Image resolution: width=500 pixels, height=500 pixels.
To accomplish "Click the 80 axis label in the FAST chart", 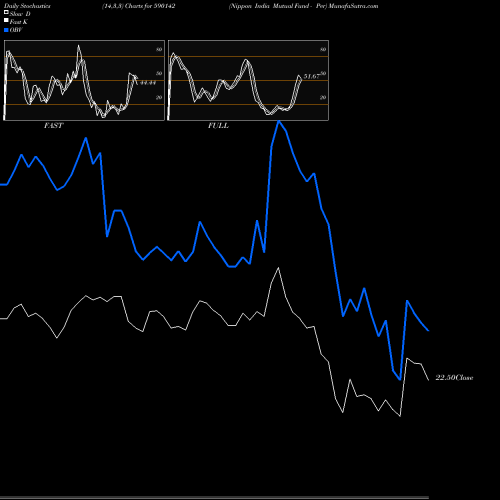I will [x=159, y=49].
